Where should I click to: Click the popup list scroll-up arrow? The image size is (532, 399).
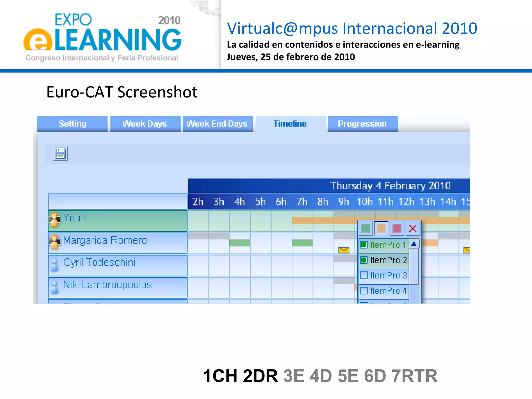tap(414, 244)
